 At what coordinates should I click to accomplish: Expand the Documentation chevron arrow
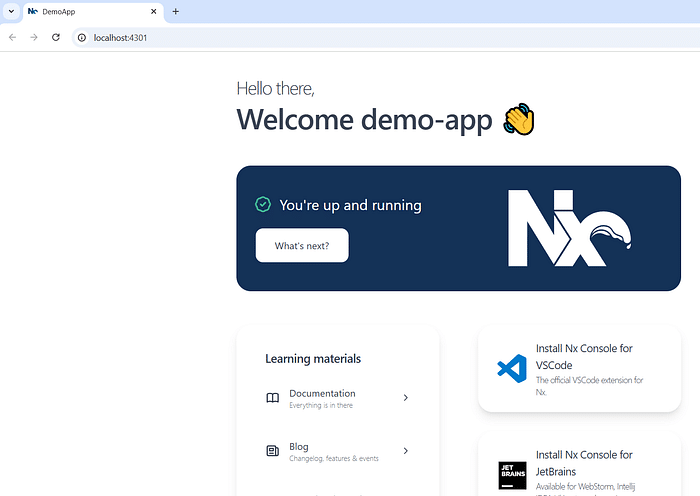click(405, 397)
